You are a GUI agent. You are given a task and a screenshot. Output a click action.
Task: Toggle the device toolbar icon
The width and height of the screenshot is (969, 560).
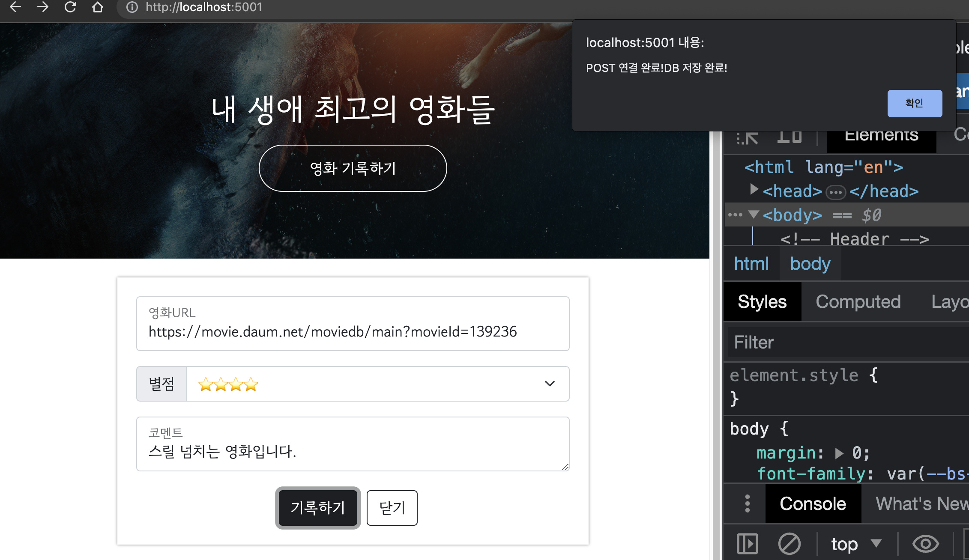tap(789, 137)
